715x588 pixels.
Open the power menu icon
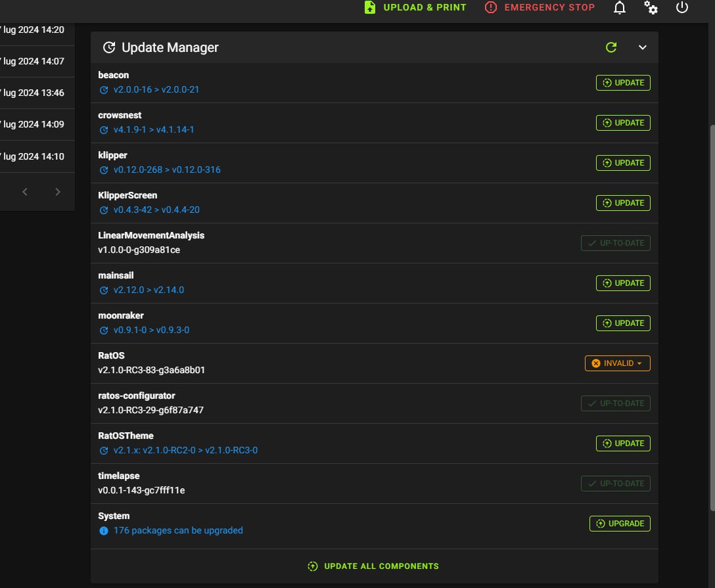pyautogui.click(x=681, y=7)
